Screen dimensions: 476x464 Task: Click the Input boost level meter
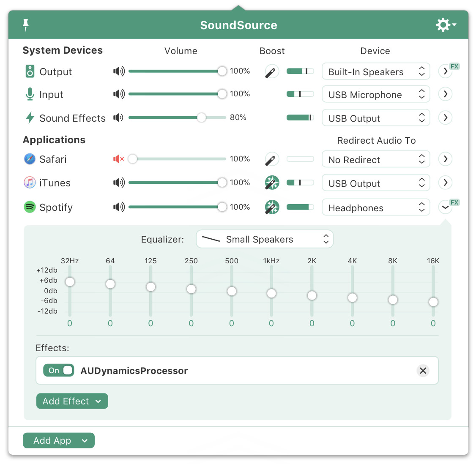click(300, 94)
